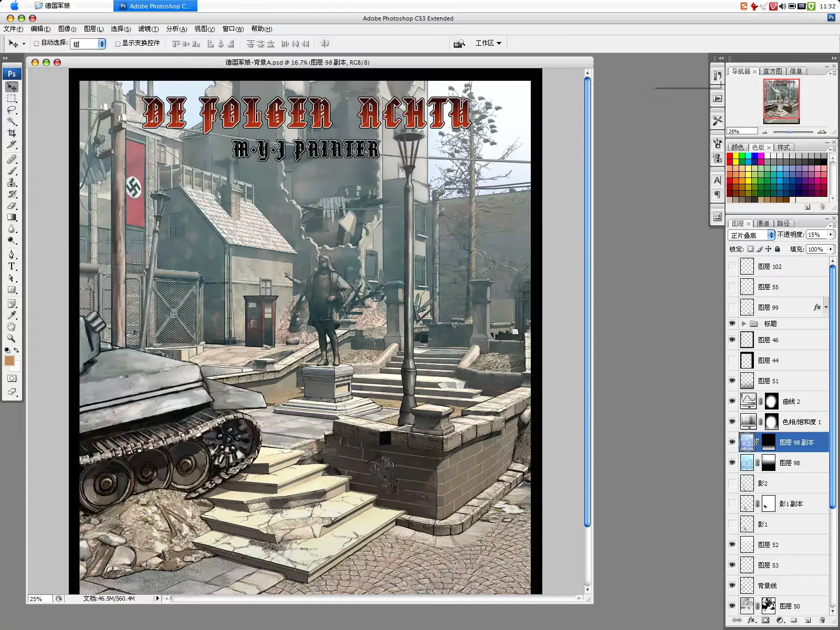Select the History Brush tool
This screenshot has height=630, width=840.
coord(12,194)
